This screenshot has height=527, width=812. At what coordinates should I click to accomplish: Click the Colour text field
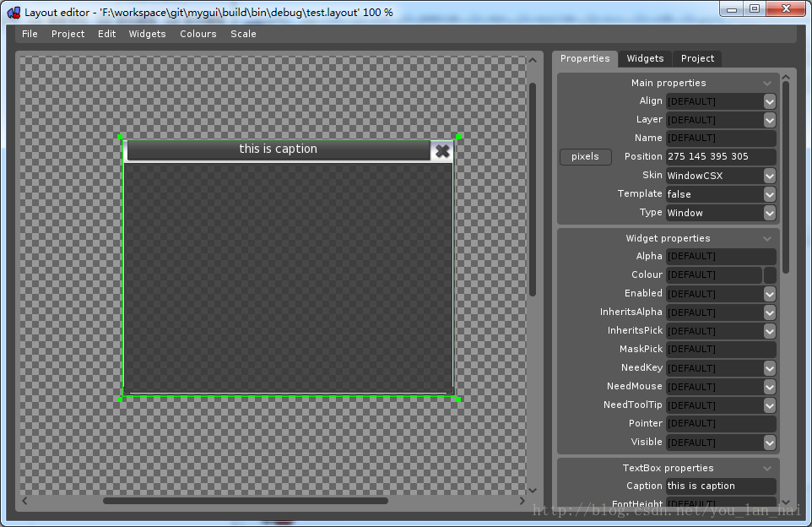click(x=713, y=274)
